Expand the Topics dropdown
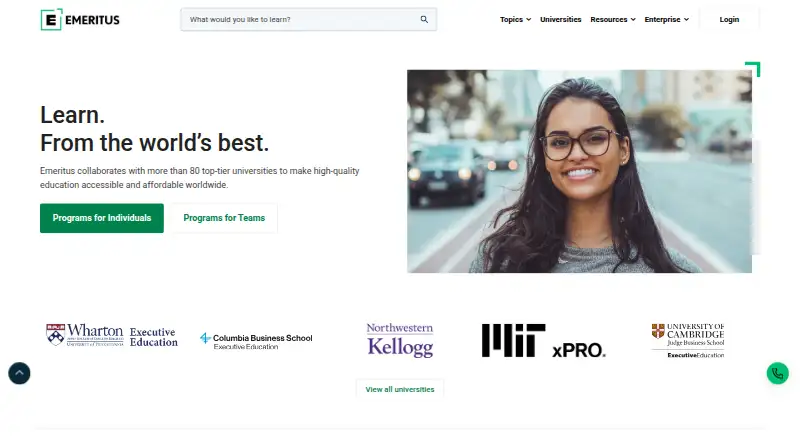The height and width of the screenshot is (440, 800). (x=515, y=19)
